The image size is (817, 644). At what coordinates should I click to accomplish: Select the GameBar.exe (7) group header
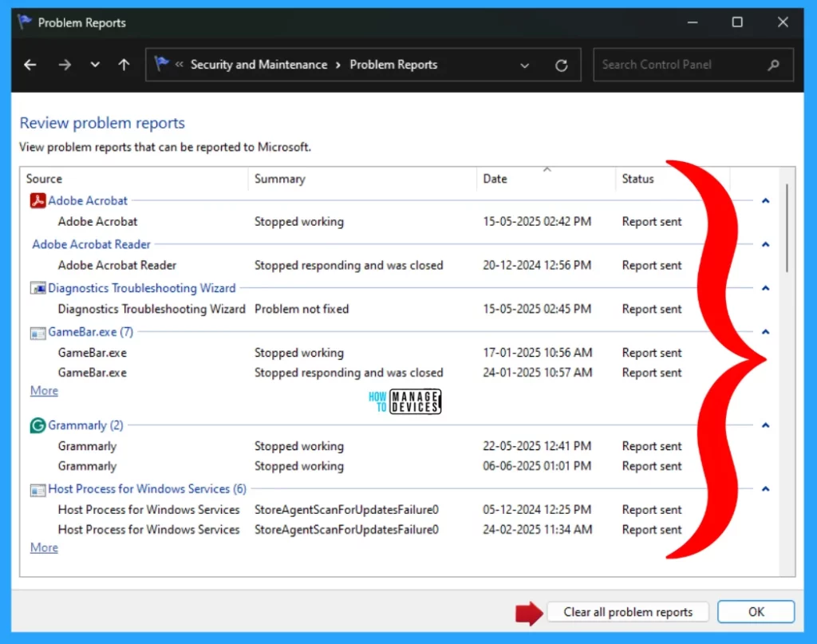click(x=91, y=332)
